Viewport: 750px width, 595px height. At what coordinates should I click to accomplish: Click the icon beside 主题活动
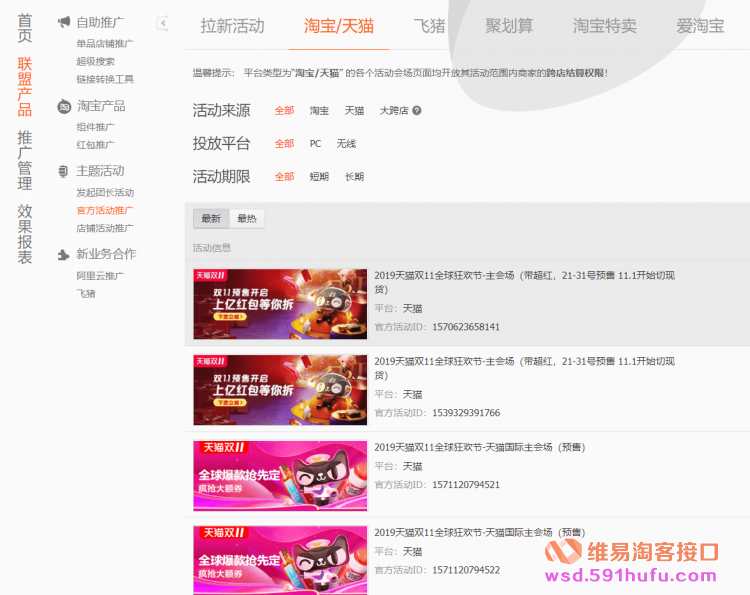(63, 171)
